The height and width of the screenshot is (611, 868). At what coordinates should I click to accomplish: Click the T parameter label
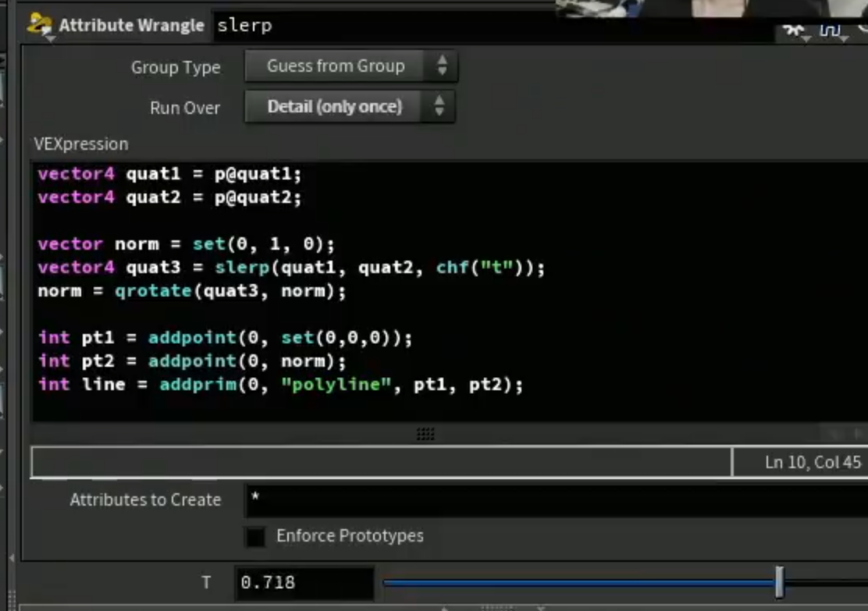[206, 582]
